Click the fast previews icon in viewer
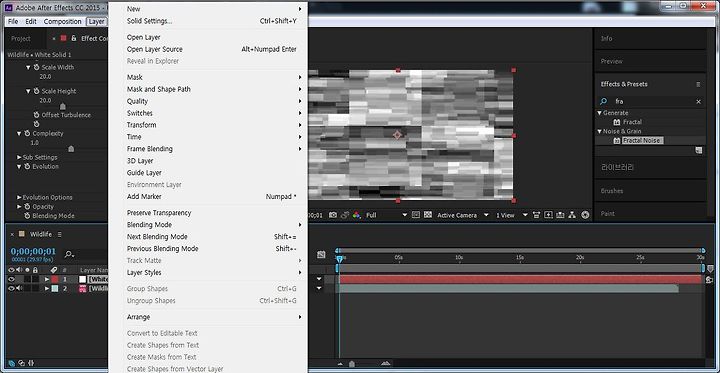The image size is (720, 373). [x=548, y=215]
